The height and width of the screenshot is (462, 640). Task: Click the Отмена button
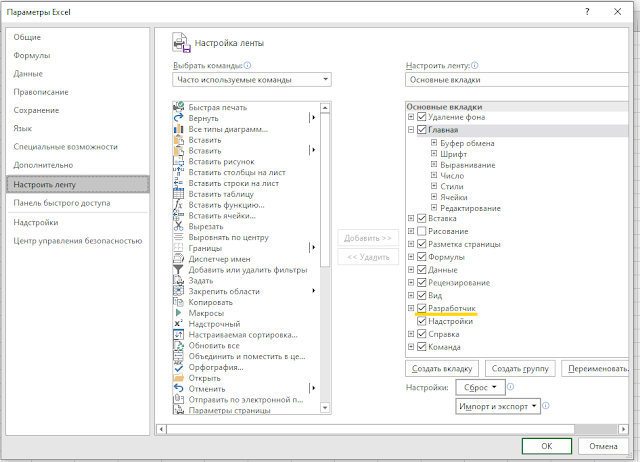(603, 446)
